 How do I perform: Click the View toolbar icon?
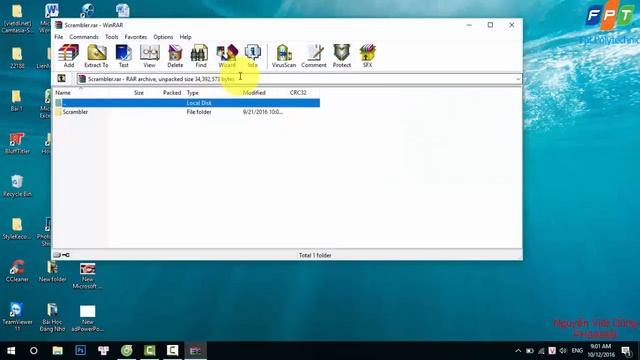pyautogui.click(x=149, y=56)
